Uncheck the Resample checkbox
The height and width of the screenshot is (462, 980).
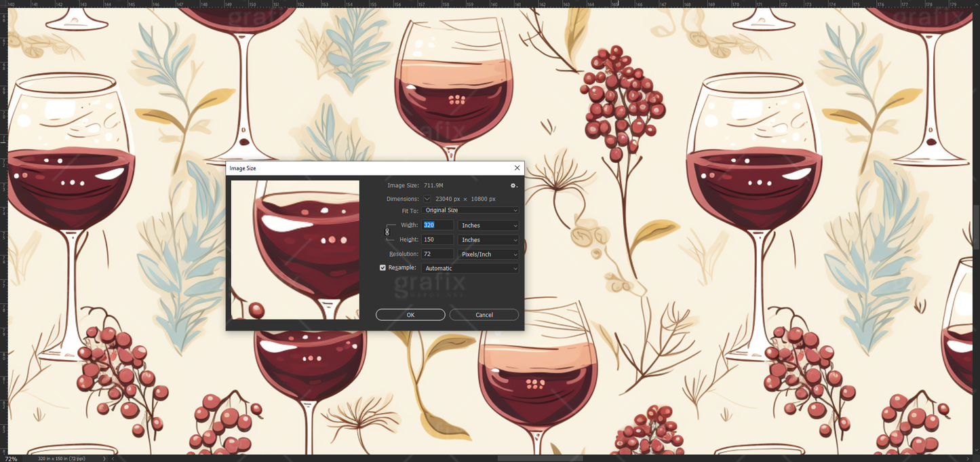coord(382,267)
